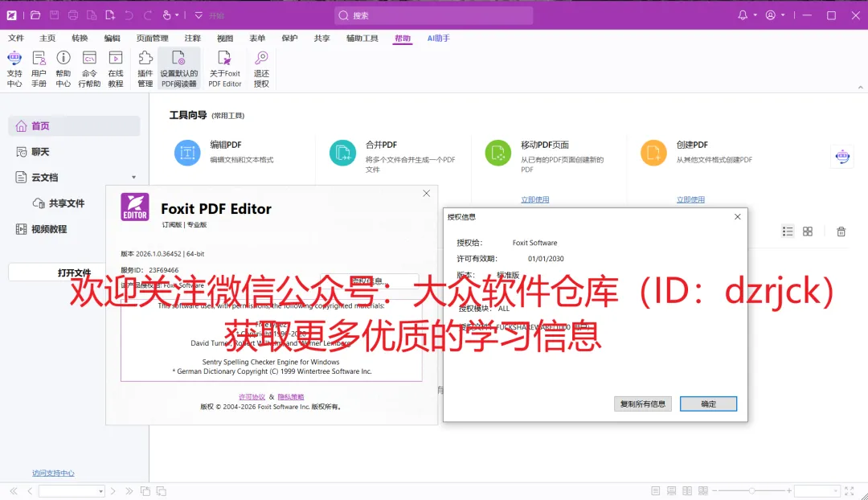
Task: Click Set Default PDF Reader (设置默认的PDF阅读器)
Action: pos(178,68)
